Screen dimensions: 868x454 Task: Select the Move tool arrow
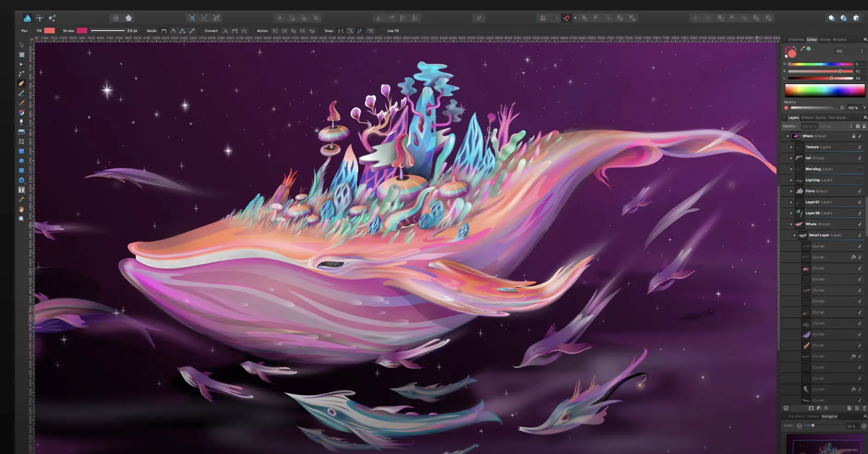pos(21,45)
